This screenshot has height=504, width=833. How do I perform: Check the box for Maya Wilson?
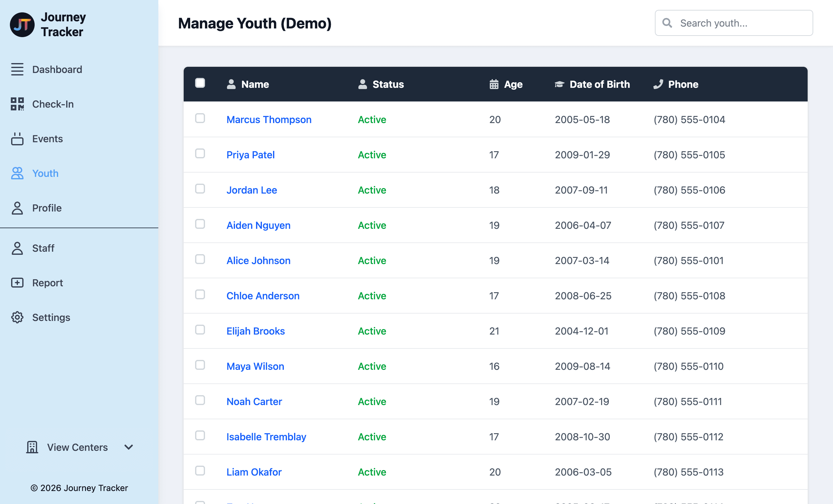click(200, 365)
